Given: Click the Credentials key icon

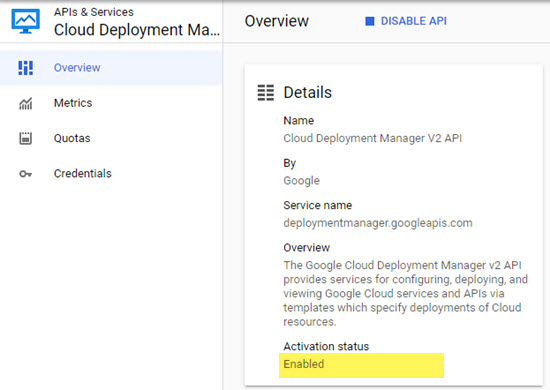Looking at the screenshot, I should click(25, 174).
